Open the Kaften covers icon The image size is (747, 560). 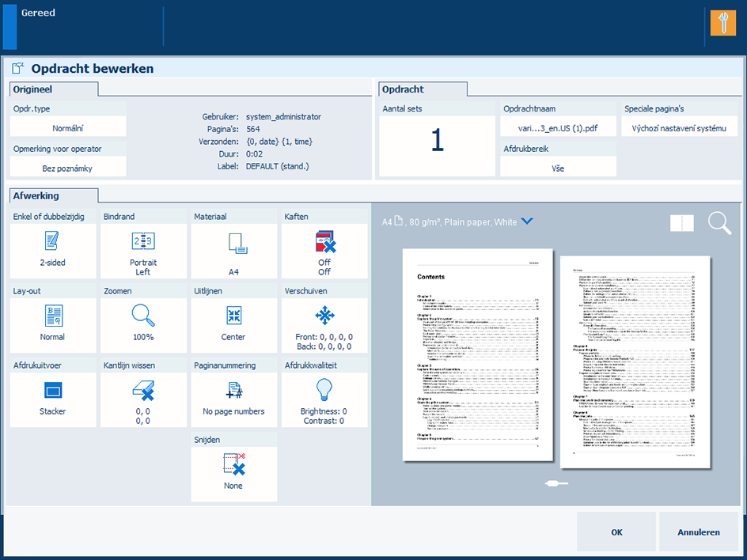324,243
